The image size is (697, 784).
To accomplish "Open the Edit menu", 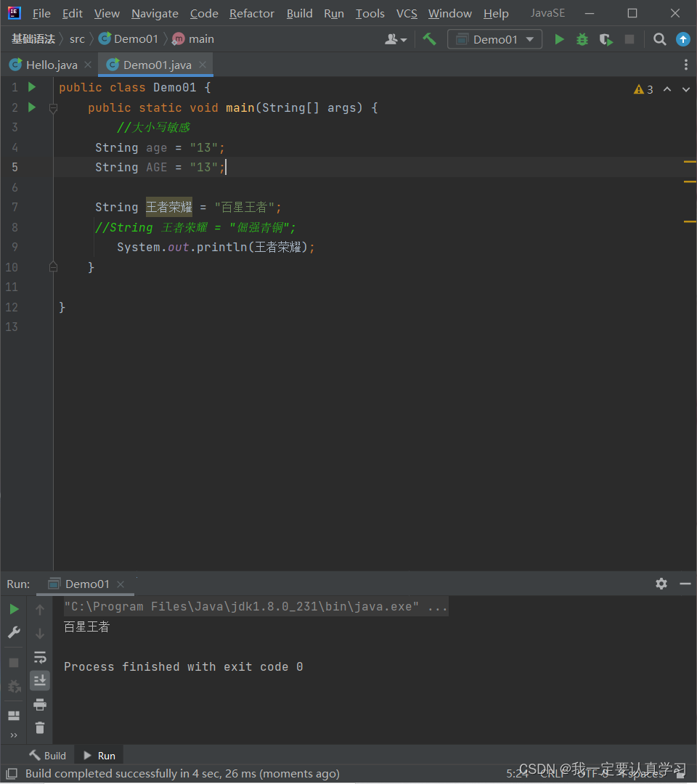I will [x=73, y=14].
